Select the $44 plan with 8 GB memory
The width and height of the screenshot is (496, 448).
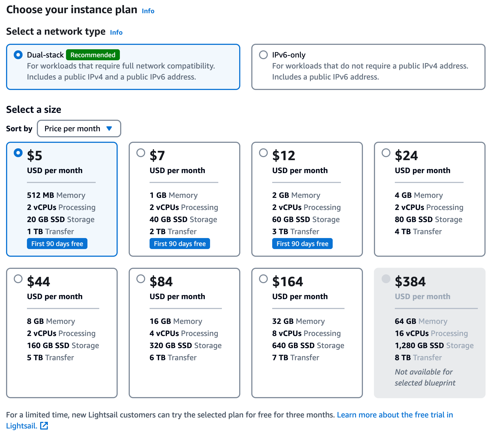(x=18, y=279)
